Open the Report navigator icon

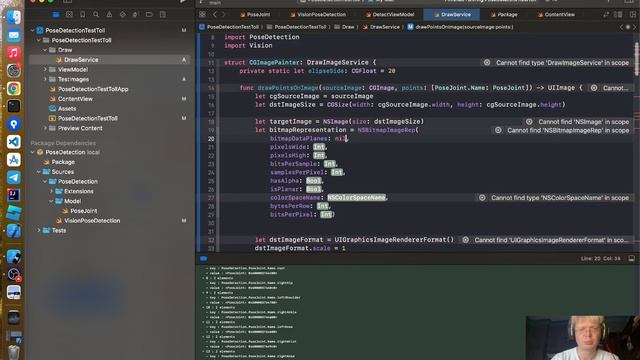pyautogui.click(x=163, y=15)
